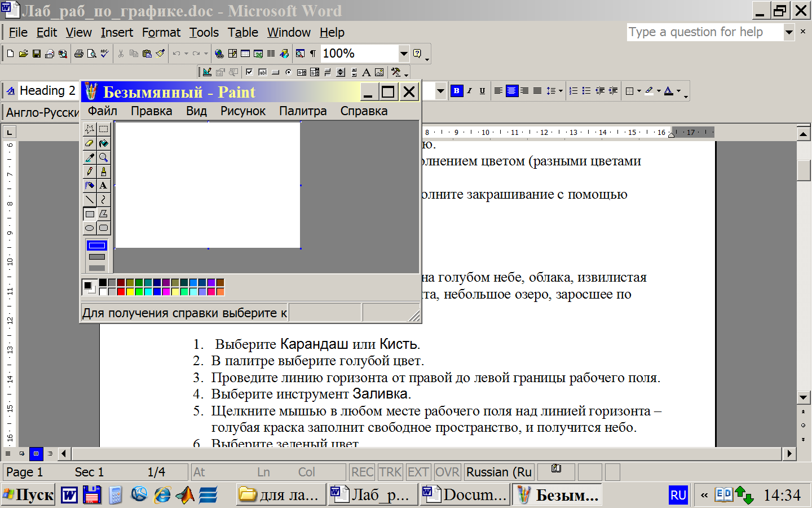Set Justify paragraph alignment
Viewport: 812px width, 508px height.
click(x=538, y=91)
